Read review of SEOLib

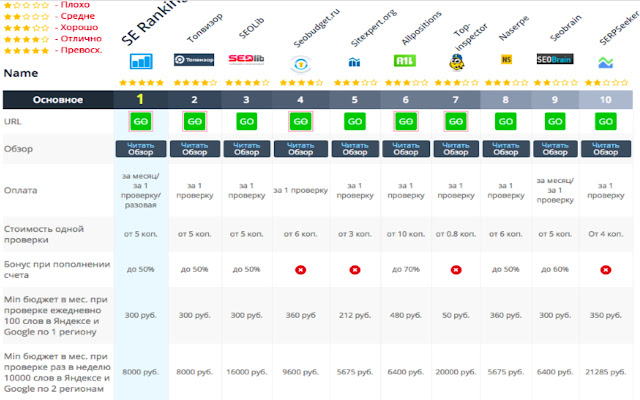(247, 149)
